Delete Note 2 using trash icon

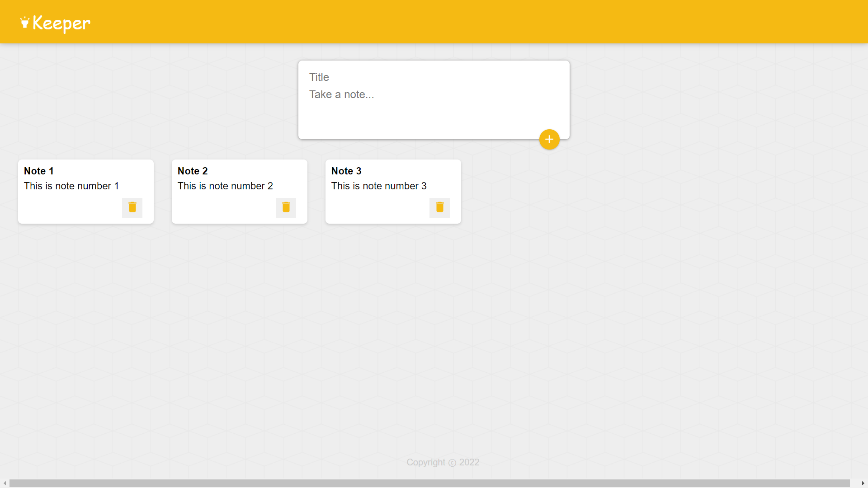[286, 207]
